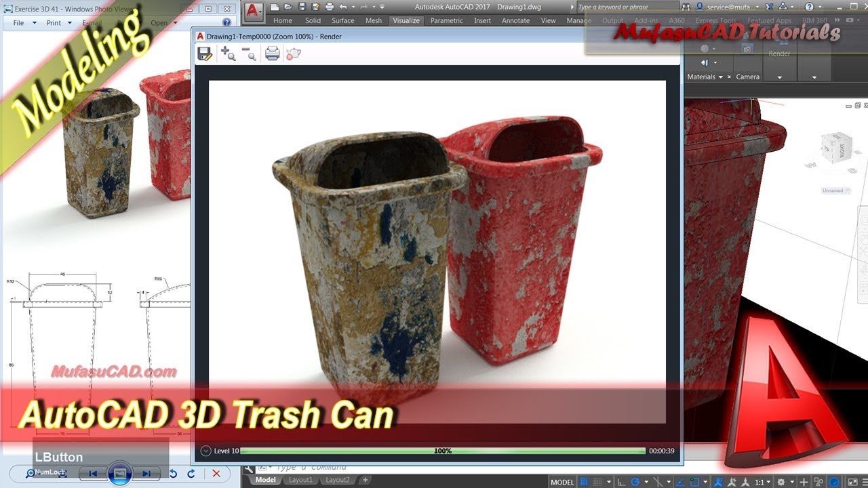
Task: Open polar tracking angle dropdown arrow
Action: click(646, 482)
